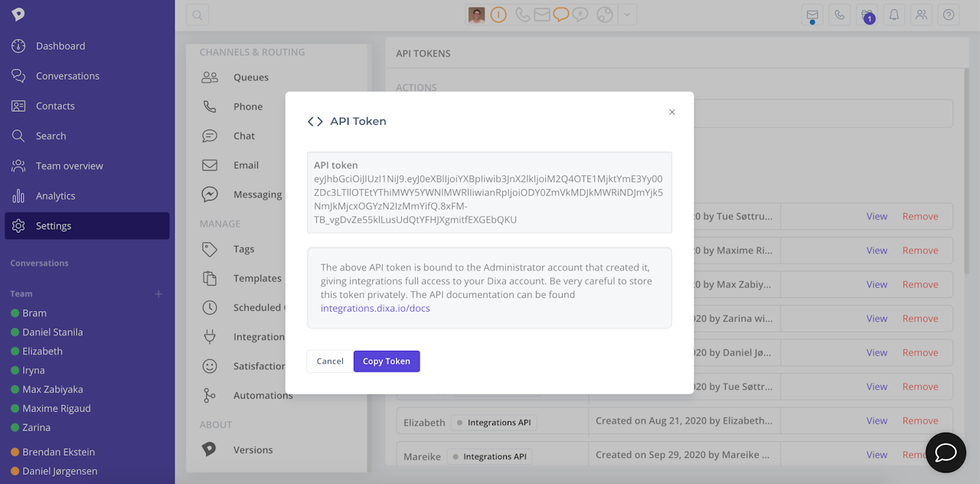Open the envelope inbox icon at top right
980x484 pixels.
pyautogui.click(x=812, y=15)
